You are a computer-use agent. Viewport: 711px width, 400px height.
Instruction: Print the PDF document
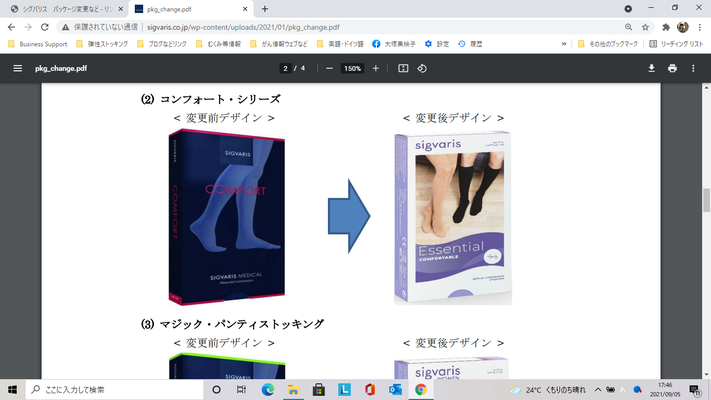(x=672, y=68)
